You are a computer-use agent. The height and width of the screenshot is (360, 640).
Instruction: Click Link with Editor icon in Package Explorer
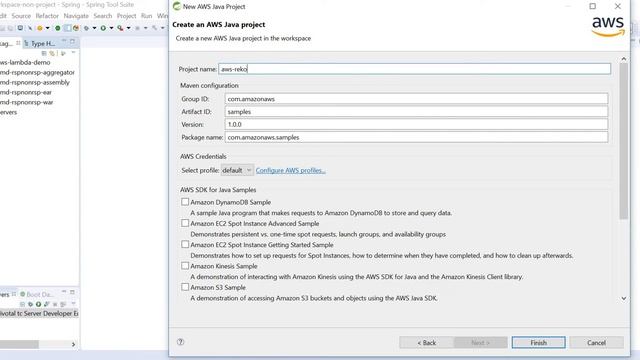(x=52, y=53)
